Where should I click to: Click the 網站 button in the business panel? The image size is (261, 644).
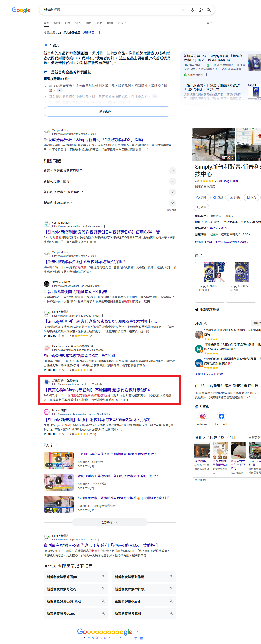(201, 198)
